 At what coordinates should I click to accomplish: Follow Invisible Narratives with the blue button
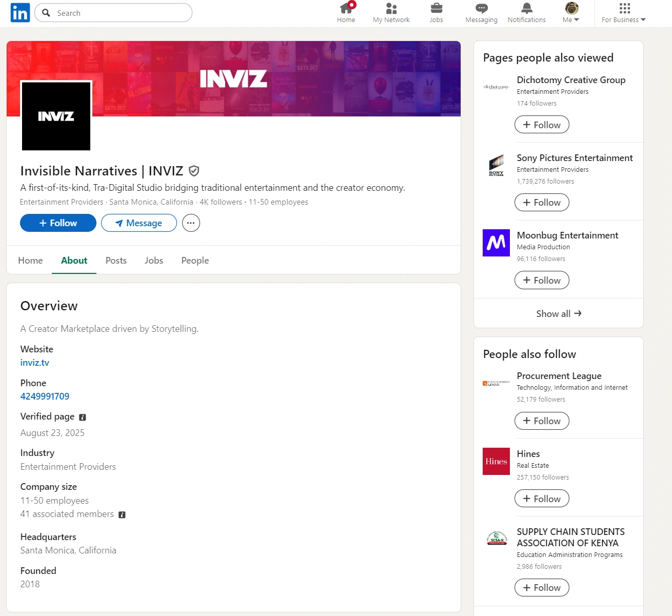click(58, 223)
